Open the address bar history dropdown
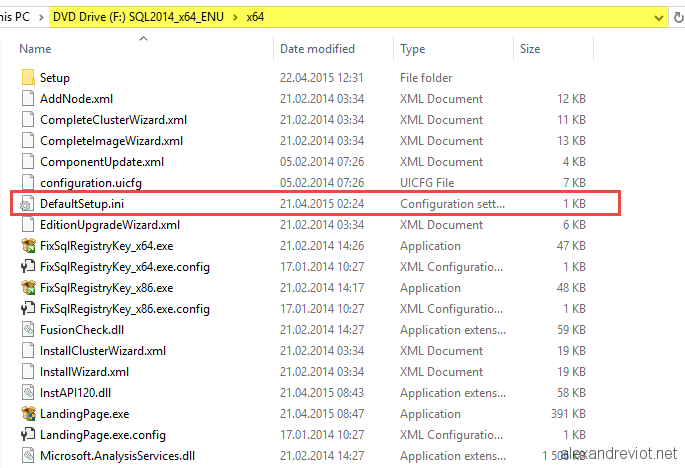 [x=658, y=18]
